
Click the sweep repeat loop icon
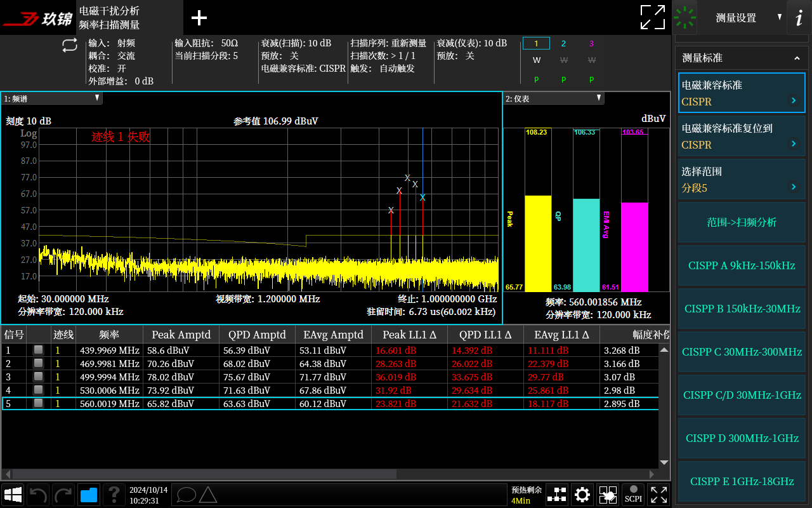69,45
